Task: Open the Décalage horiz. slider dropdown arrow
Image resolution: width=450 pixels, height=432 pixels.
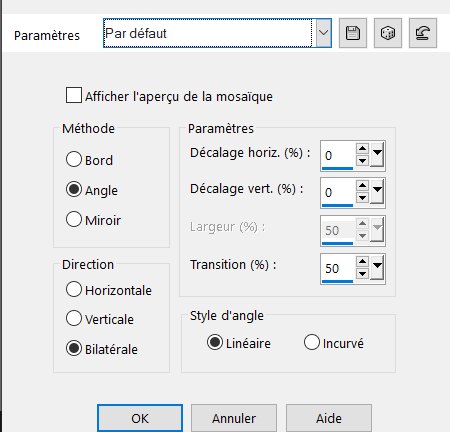Action: pos(377,154)
